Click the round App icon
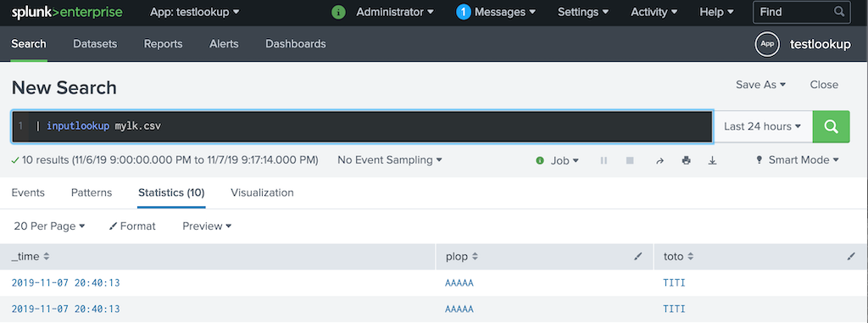Image resolution: width=868 pixels, height=323 pixels. (767, 44)
